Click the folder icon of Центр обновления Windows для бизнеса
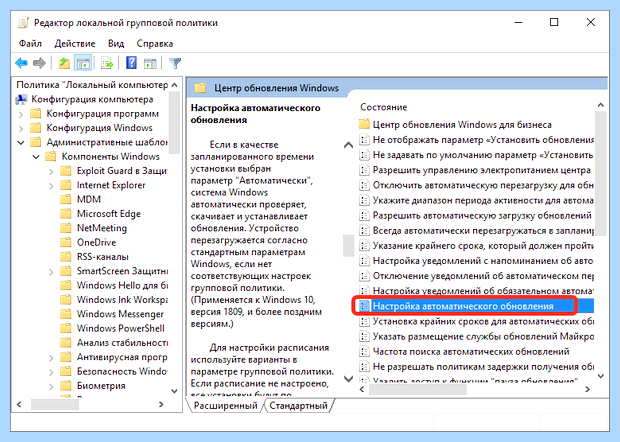Viewport: 620px width, 442px height. [x=364, y=124]
